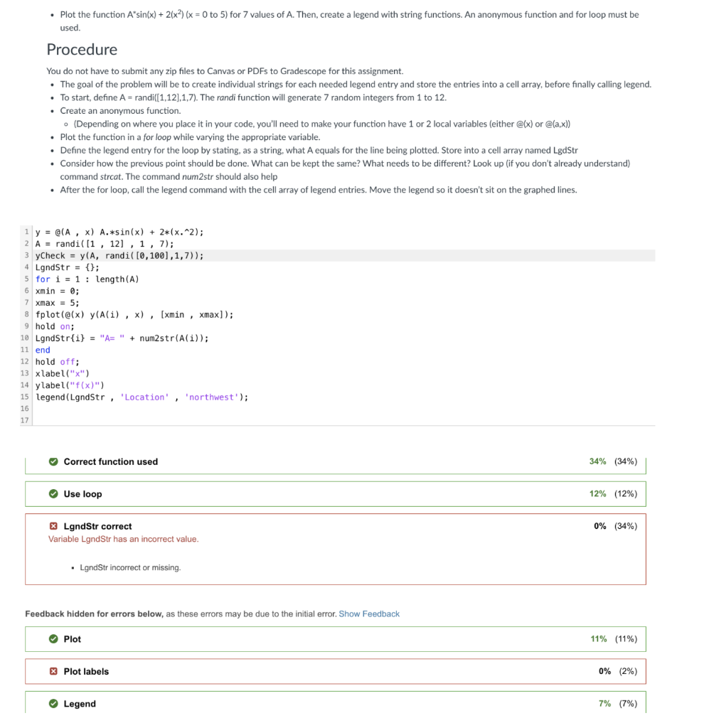Viewport: 704px width, 728px height.
Task: Click the red X icon beside LgndStr correct
Action: point(53,526)
